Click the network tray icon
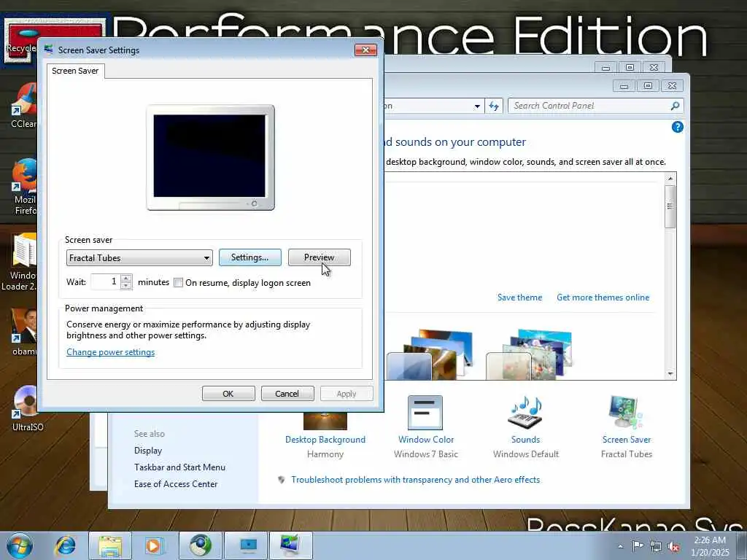 click(x=656, y=546)
